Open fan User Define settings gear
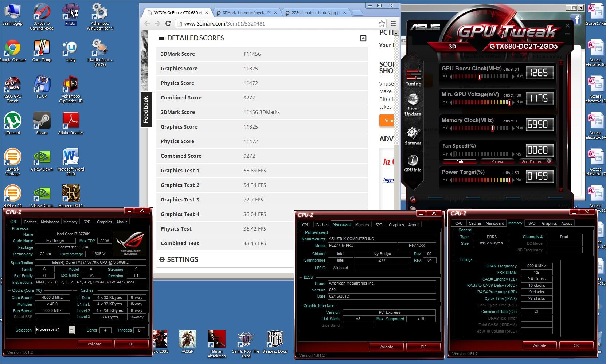 coord(549,161)
